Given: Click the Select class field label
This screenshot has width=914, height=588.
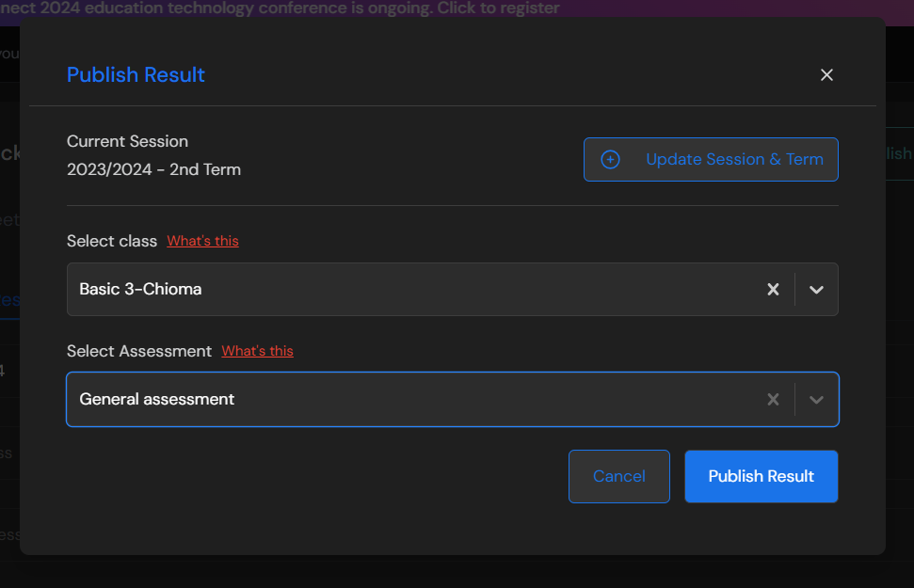Looking at the screenshot, I should tap(111, 241).
